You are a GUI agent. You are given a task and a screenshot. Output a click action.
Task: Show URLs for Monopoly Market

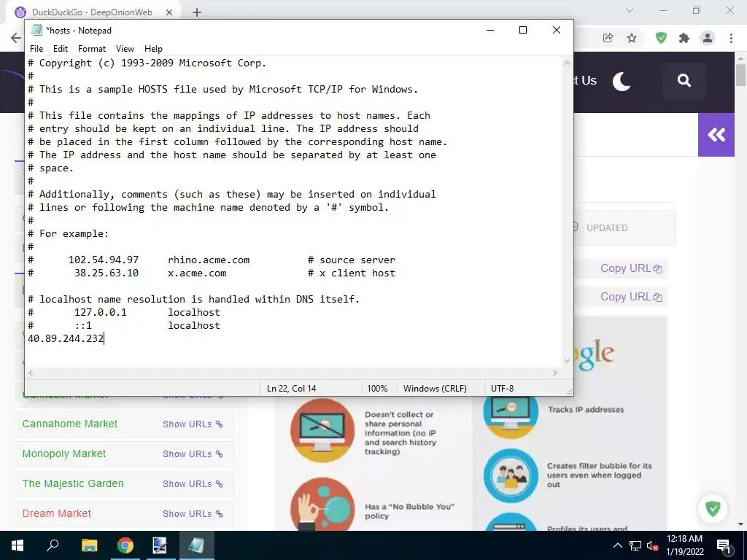click(x=193, y=454)
